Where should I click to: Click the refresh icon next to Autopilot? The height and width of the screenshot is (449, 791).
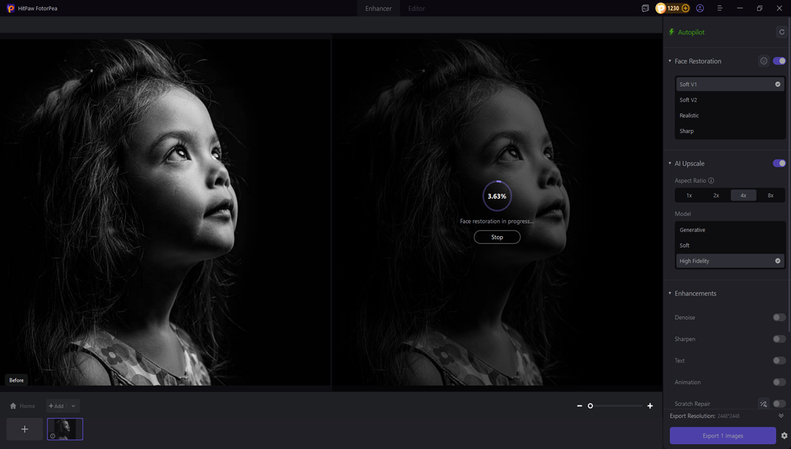pos(781,32)
